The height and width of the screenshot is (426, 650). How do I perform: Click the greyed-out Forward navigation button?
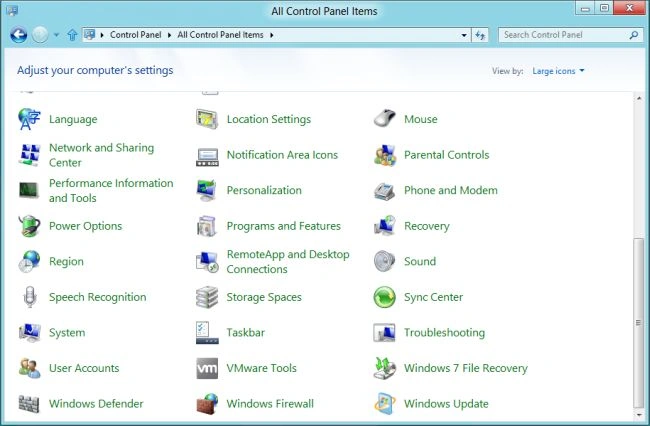(x=40, y=35)
